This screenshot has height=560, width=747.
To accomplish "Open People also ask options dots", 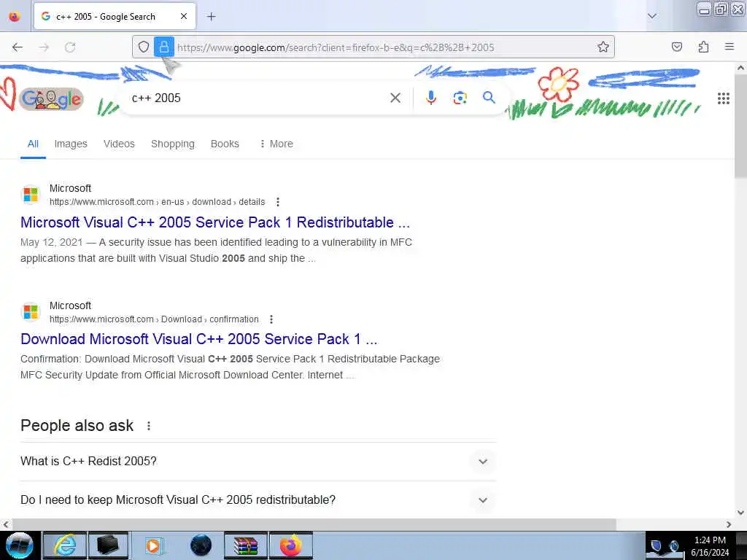I will 149,426.
